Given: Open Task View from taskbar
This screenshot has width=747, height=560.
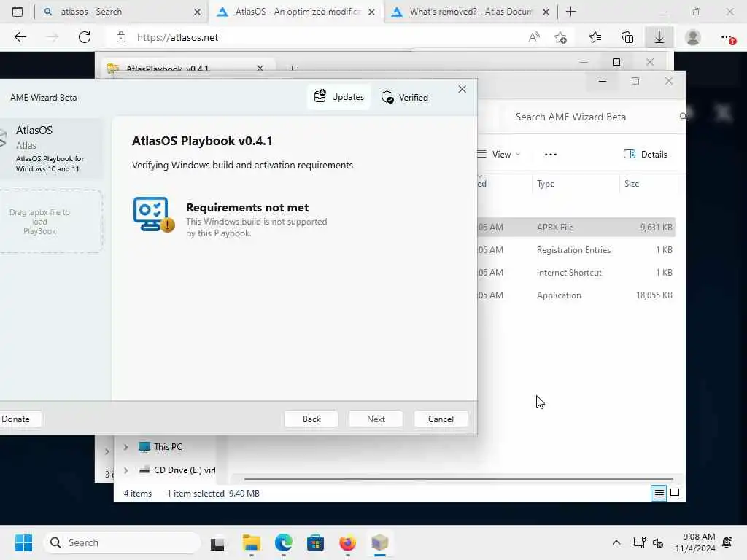Looking at the screenshot, I should (217, 542).
